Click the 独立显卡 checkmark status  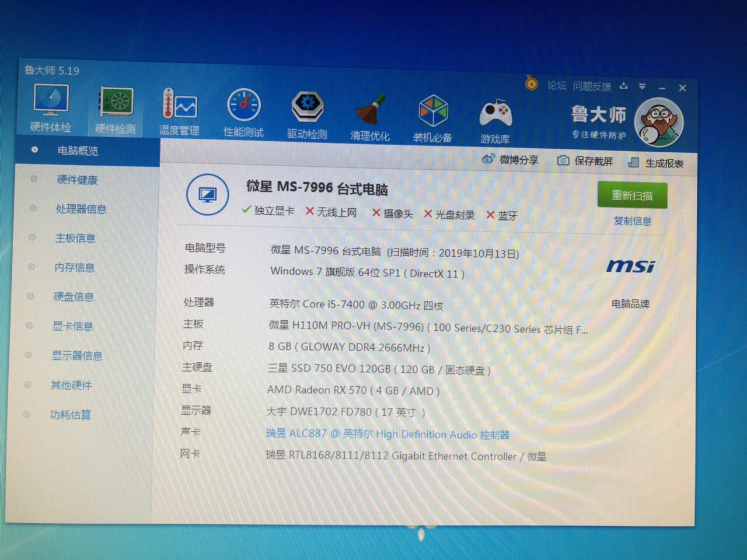(268, 211)
